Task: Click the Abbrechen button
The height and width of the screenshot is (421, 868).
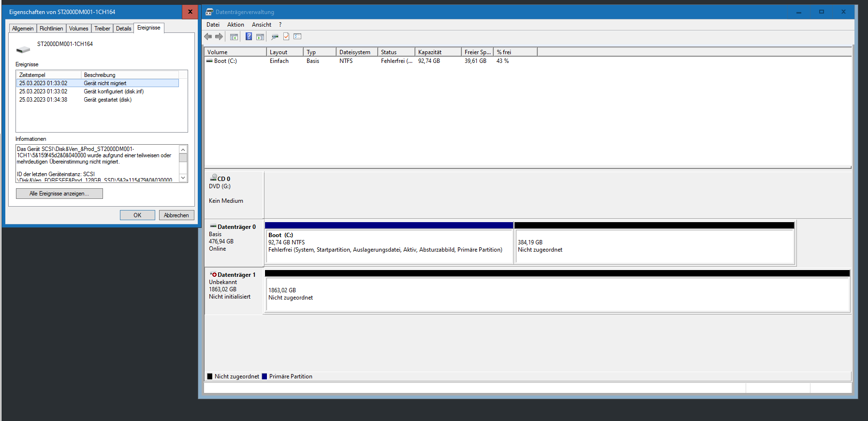Action: point(177,215)
